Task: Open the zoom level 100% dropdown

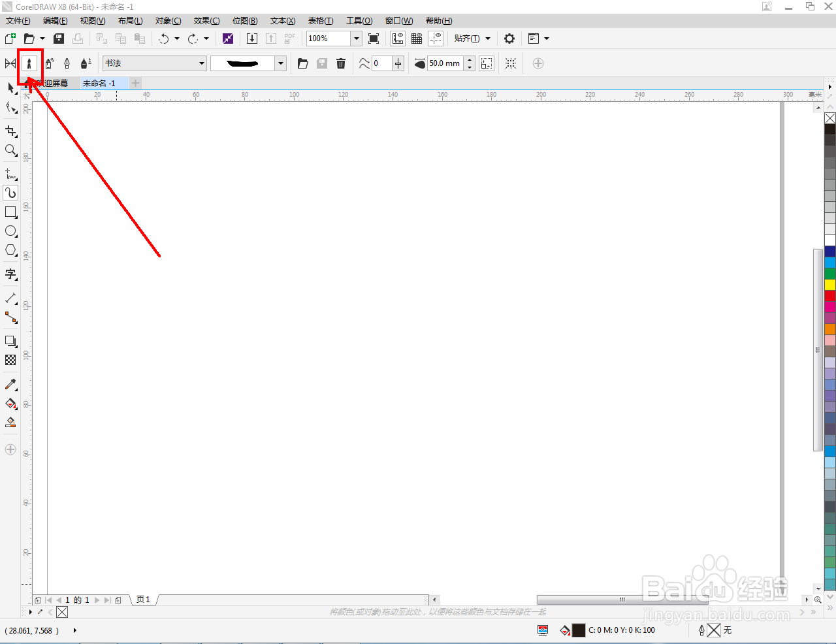Action: point(357,39)
